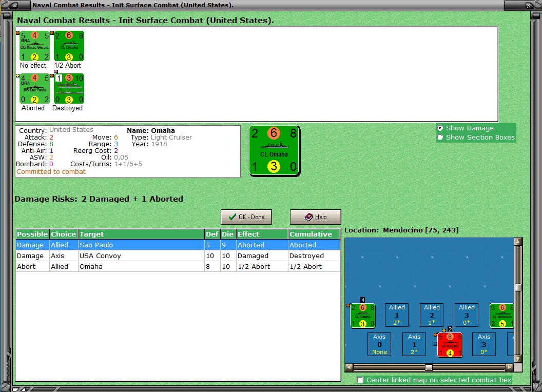
Task: Select CL Honolulu counter on combat map
Action: pyautogui.click(x=502, y=315)
